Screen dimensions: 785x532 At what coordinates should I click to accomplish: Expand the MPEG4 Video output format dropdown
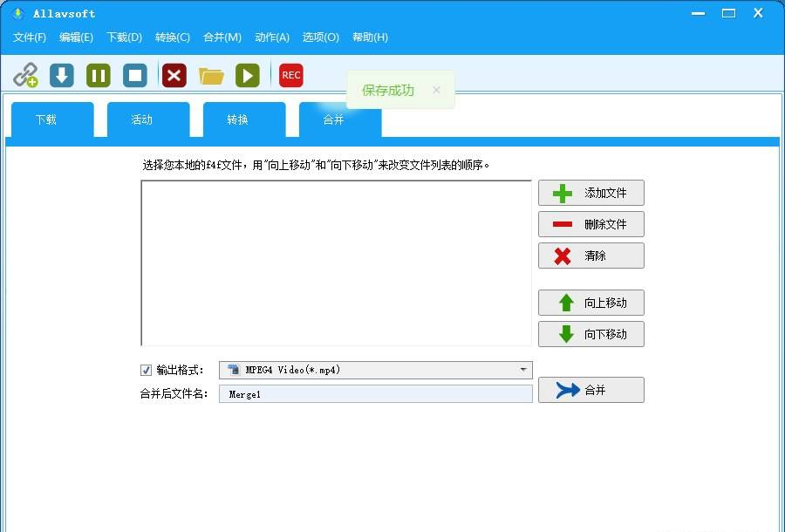tap(376, 370)
